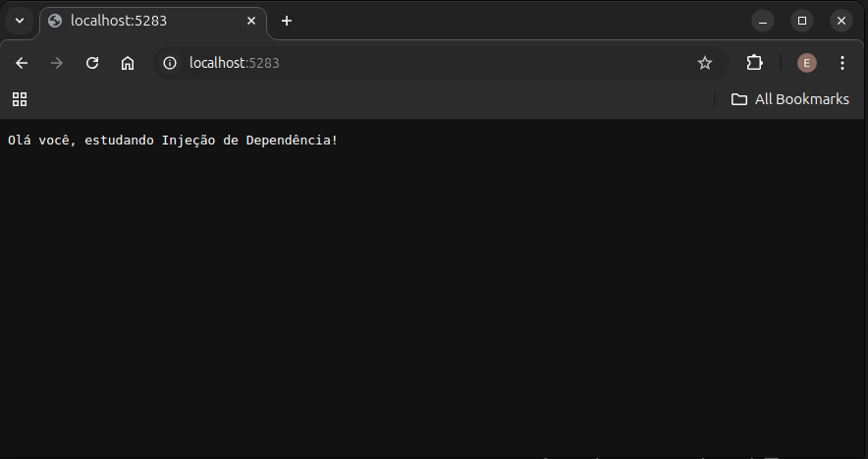Select the localhost:5283 tab
Screen dimensions: 868x459
tap(153, 21)
